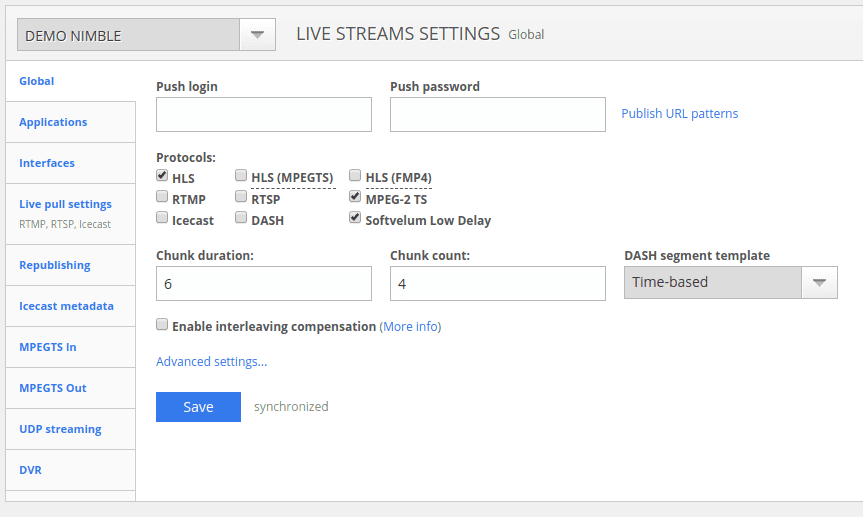Open the Republishing tab
Screen dimensions: 863x517
pos(55,265)
